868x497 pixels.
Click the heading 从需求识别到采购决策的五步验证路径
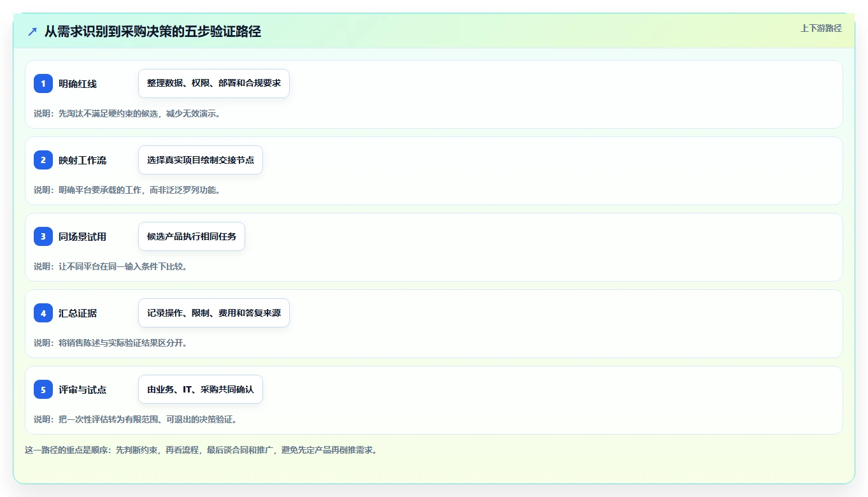[x=153, y=31]
